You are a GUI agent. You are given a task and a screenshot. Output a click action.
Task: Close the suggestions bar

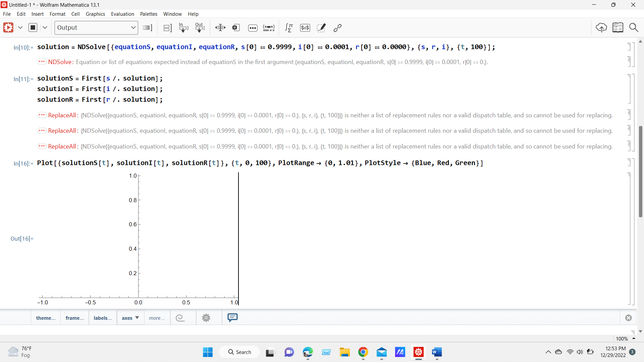pos(628,318)
